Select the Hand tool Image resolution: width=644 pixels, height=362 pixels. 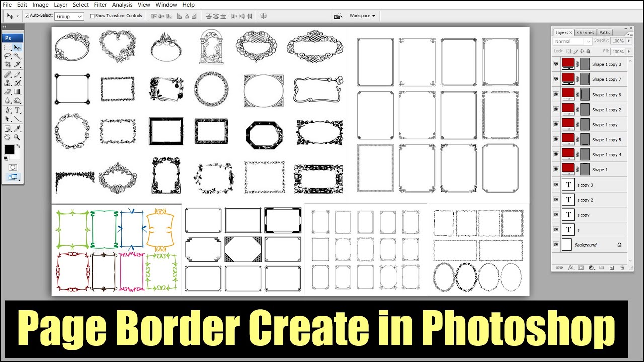tap(8, 137)
